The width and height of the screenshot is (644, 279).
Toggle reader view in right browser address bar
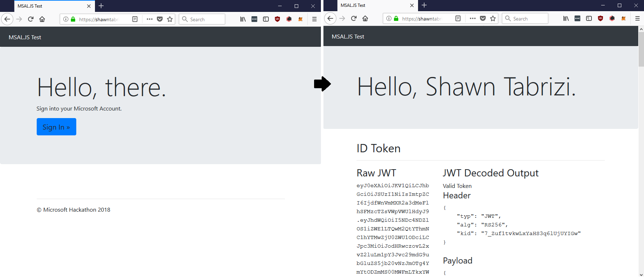tap(458, 18)
